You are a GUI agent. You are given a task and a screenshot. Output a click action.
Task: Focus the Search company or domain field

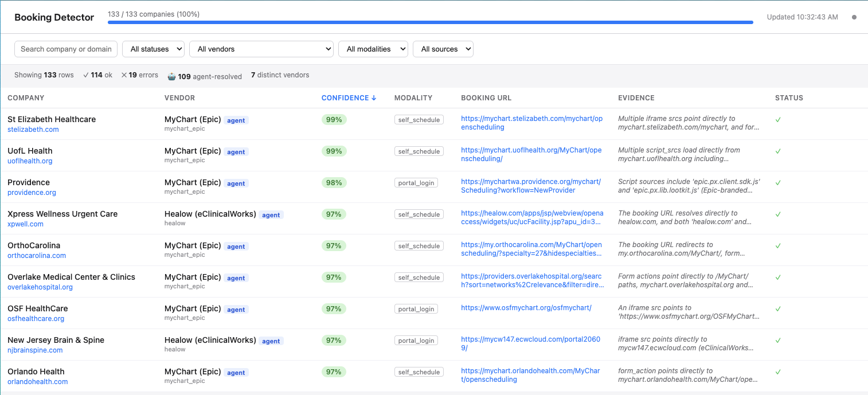(66, 49)
